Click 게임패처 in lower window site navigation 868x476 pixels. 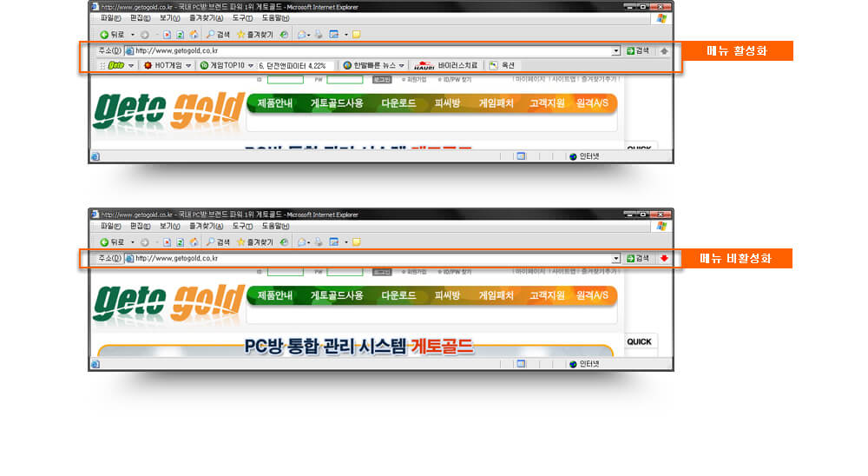pyautogui.click(x=496, y=295)
